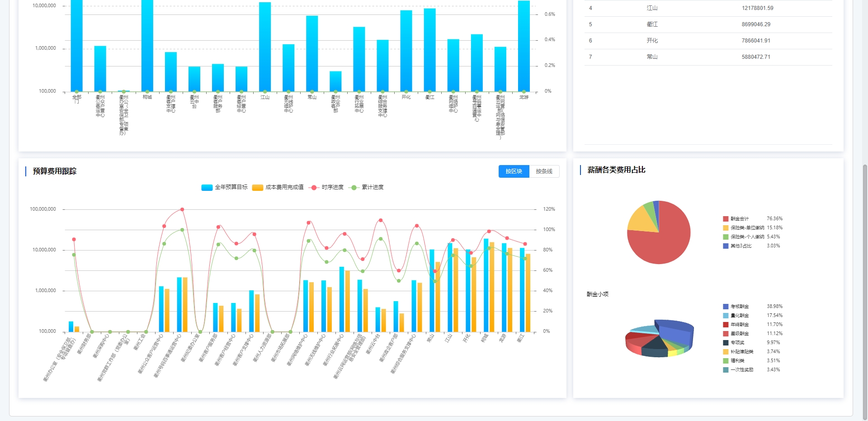Click the yellow slice of the salary pie
The height and width of the screenshot is (421, 868).
pyautogui.click(x=639, y=220)
